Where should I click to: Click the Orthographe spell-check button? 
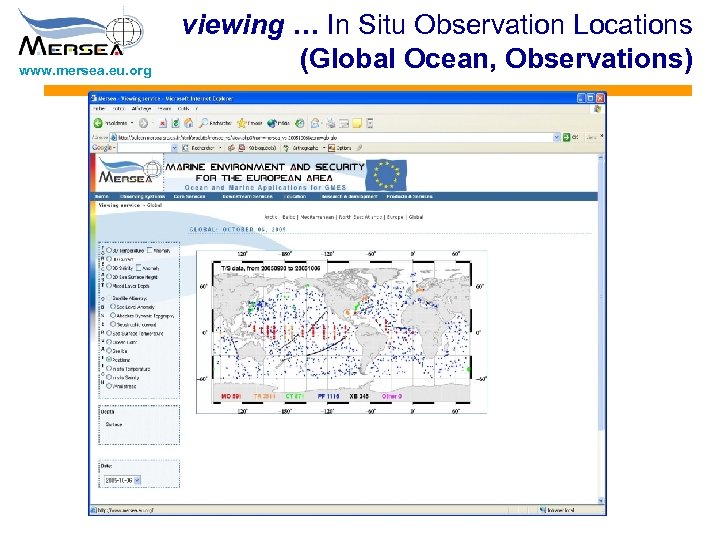coord(301,148)
